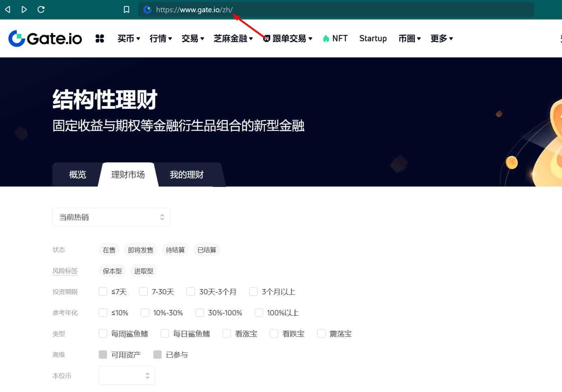Click the green NFT flame icon
The image size is (562, 392).
pyautogui.click(x=326, y=38)
